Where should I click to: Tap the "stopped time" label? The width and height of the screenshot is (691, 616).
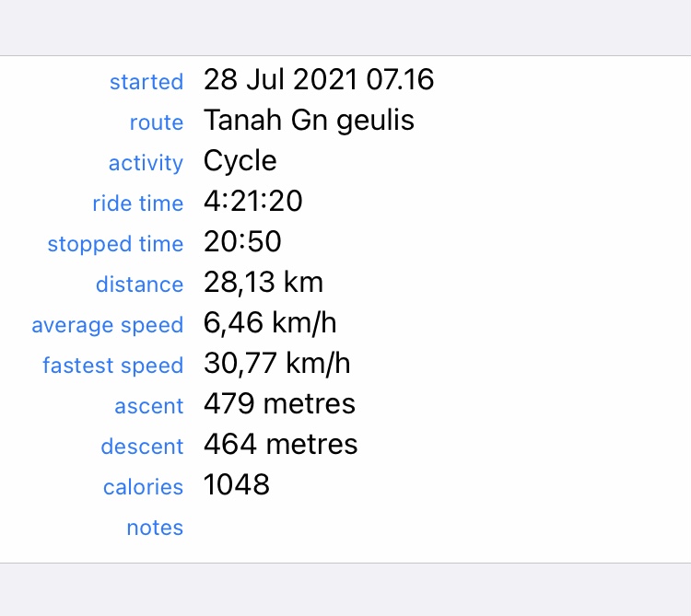coord(115,244)
